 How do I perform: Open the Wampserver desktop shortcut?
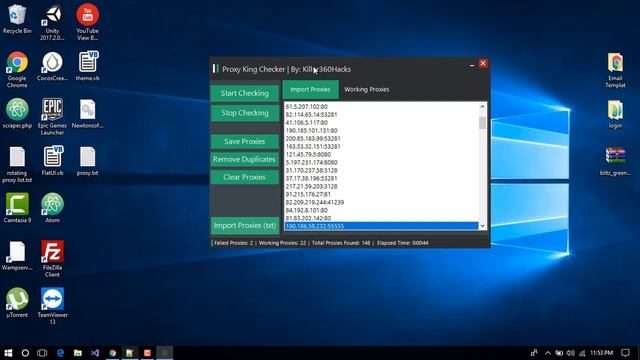point(17,256)
